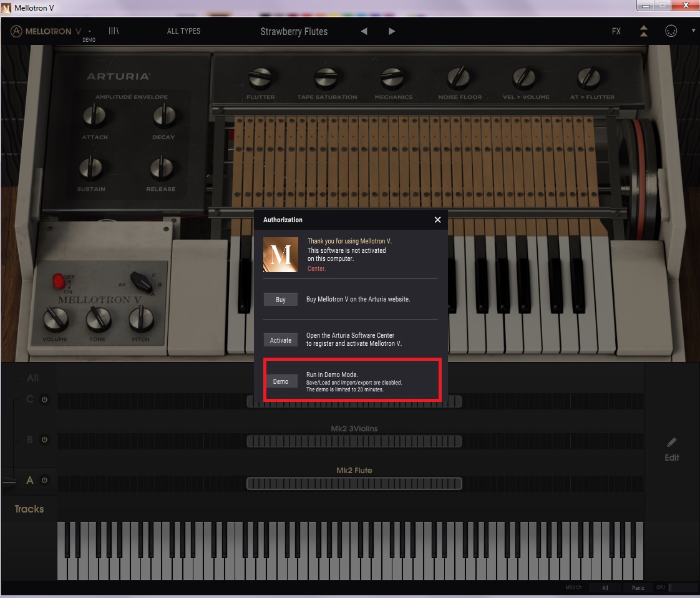
Task: Click the Volume knob
Action: 56,320
